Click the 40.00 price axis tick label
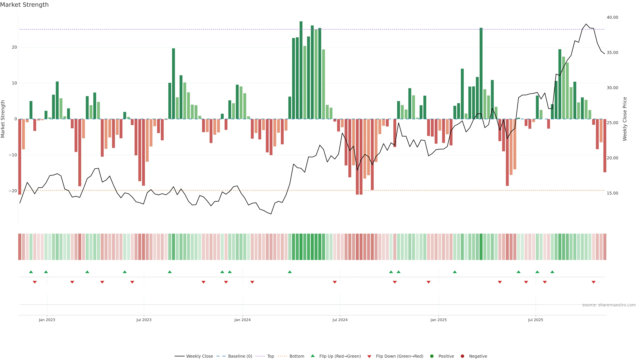Viewport: 644px width, 362px height. pyautogui.click(x=612, y=17)
